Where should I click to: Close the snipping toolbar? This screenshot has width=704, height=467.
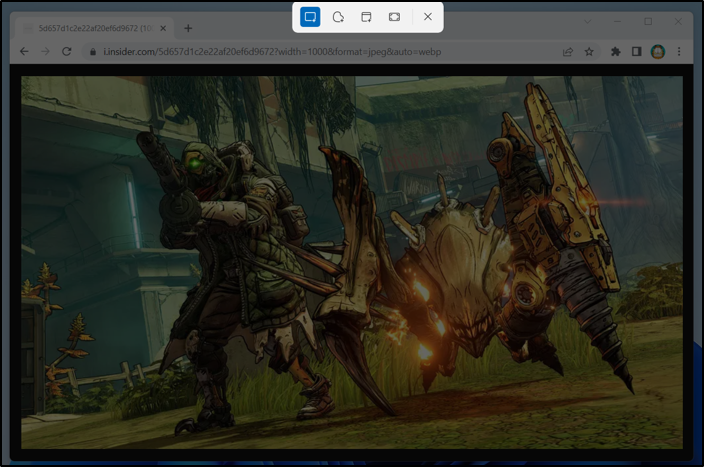click(427, 17)
